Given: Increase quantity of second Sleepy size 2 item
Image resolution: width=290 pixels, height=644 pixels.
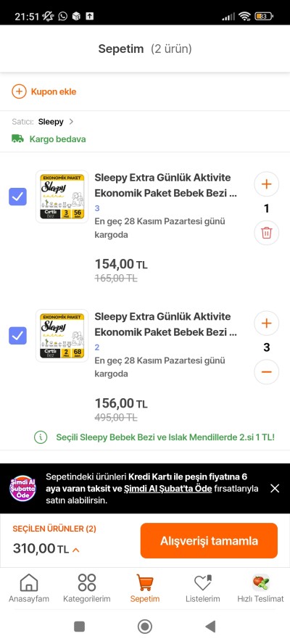Looking at the screenshot, I should (267, 323).
